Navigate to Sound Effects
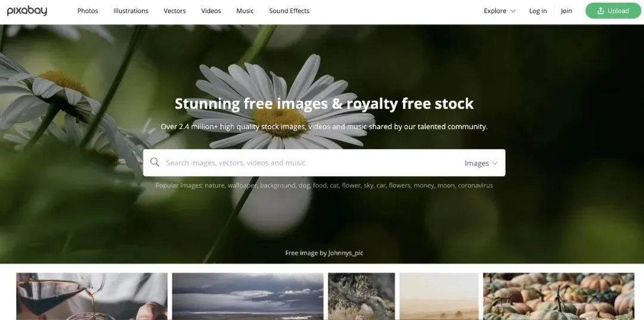Screen dimensions: 644x320 pos(289,11)
